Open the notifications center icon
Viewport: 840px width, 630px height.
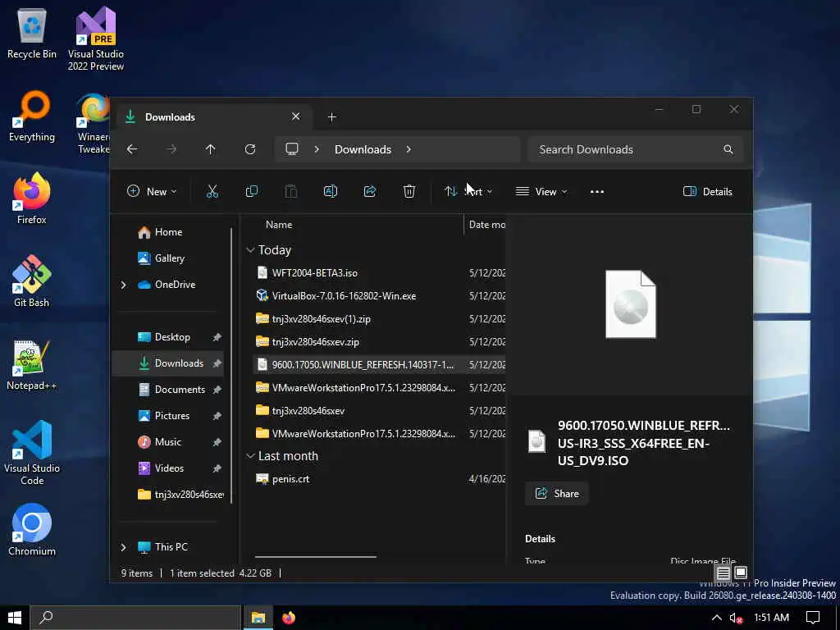[813, 618]
